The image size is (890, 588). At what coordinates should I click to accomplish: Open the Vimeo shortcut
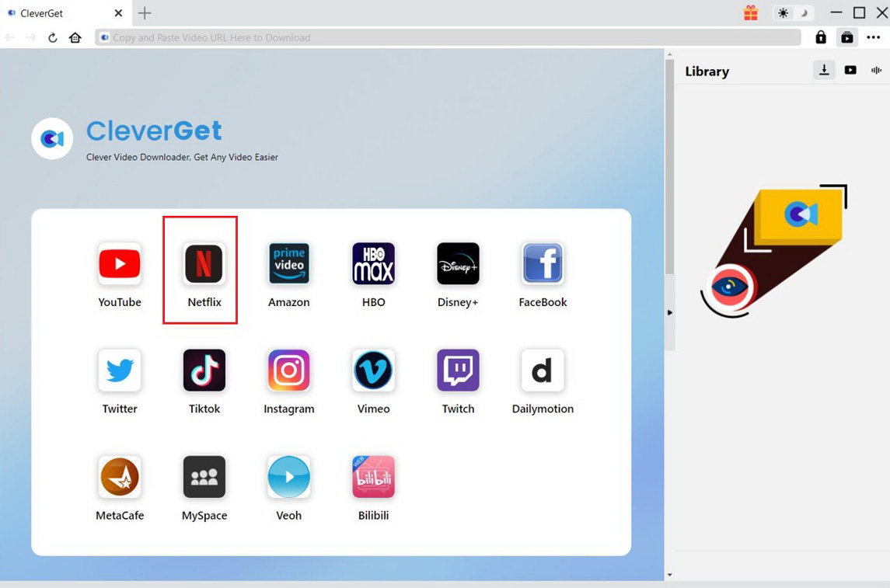pos(373,371)
